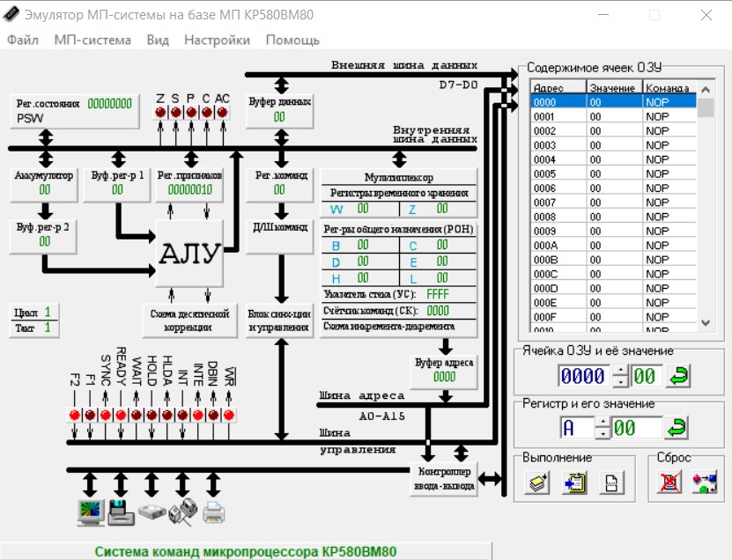The height and width of the screenshot is (560, 732).
Task: Click the Счётчик команд (СК) value 0000
Action: click(x=438, y=311)
